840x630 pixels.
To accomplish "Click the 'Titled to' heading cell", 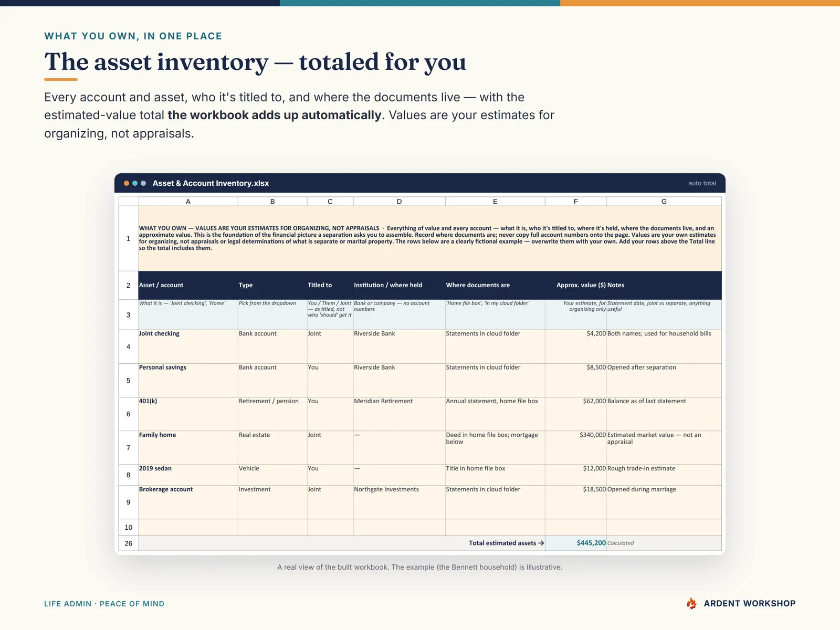I will [x=330, y=286].
